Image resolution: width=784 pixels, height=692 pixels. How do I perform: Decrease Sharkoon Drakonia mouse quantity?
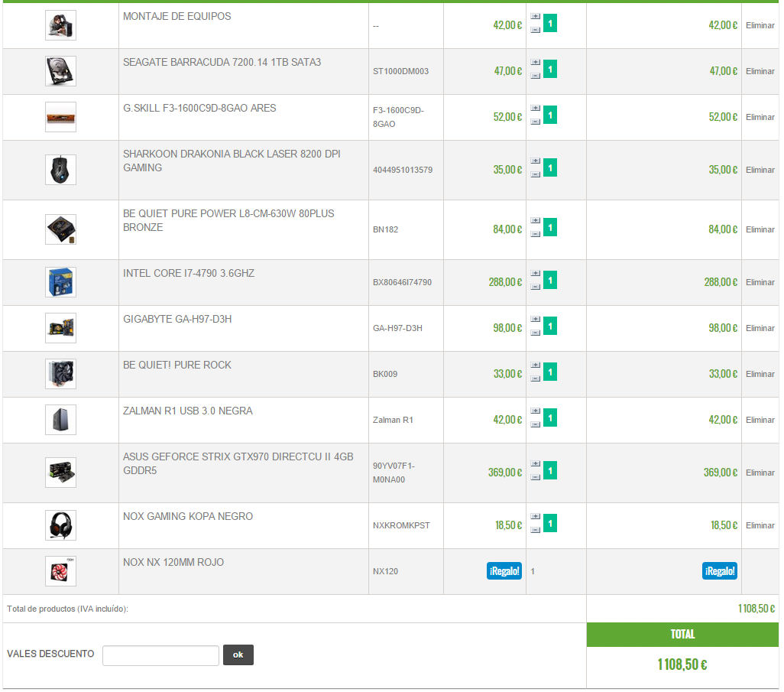click(535, 174)
